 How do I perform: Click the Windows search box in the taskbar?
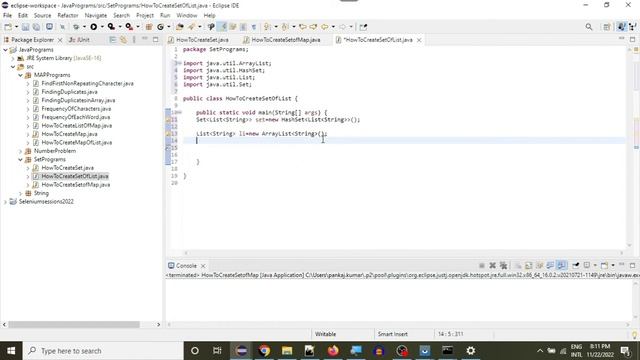(x=103, y=351)
